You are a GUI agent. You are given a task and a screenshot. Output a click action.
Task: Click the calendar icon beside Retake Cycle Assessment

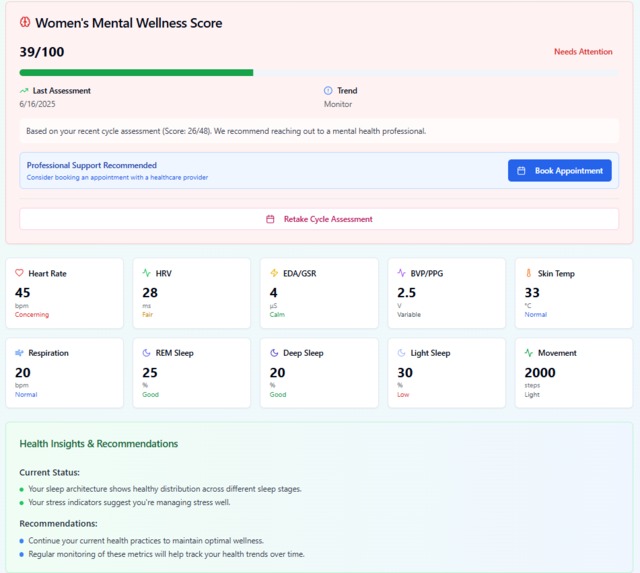point(270,219)
